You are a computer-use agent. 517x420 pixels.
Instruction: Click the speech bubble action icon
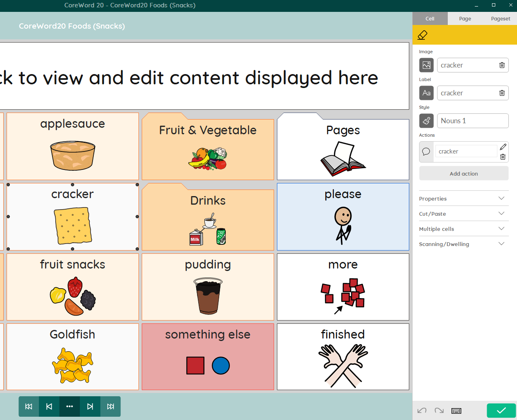pos(426,151)
